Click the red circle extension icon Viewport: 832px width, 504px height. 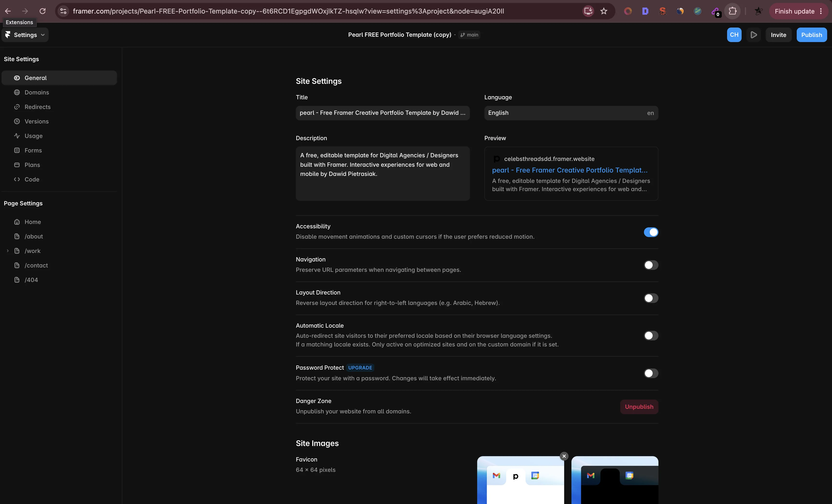[628, 11]
